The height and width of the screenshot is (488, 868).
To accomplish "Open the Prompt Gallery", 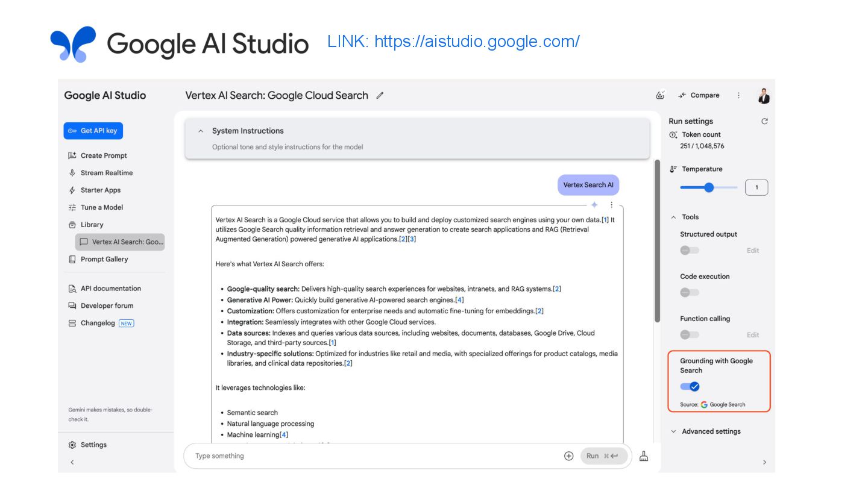I will [98, 259].
